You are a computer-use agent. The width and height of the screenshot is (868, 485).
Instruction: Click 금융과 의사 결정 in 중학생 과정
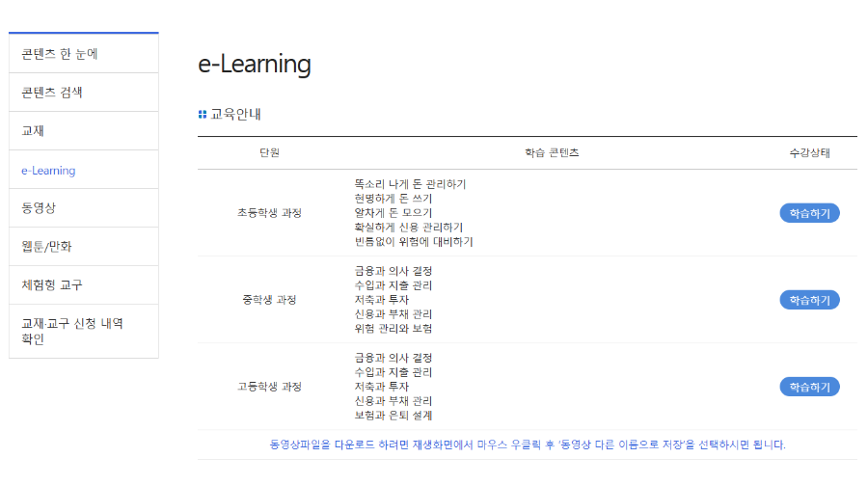pyautogui.click(x=393, y=271)
